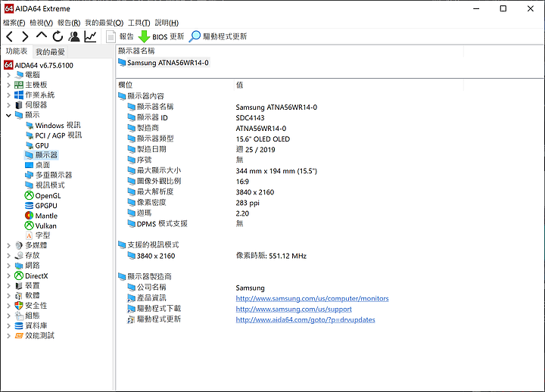Expand the 軟體 tree node
This screenshot has width=545, height=392.
[x=8, y=296]
